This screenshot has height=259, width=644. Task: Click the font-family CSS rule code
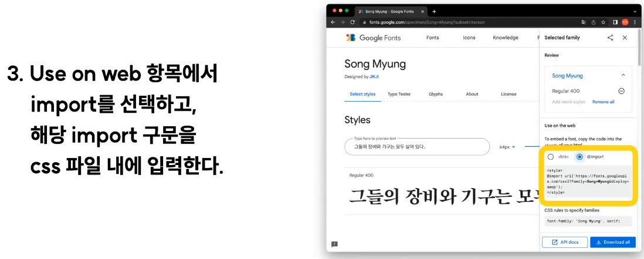click(x=588, y=221)
